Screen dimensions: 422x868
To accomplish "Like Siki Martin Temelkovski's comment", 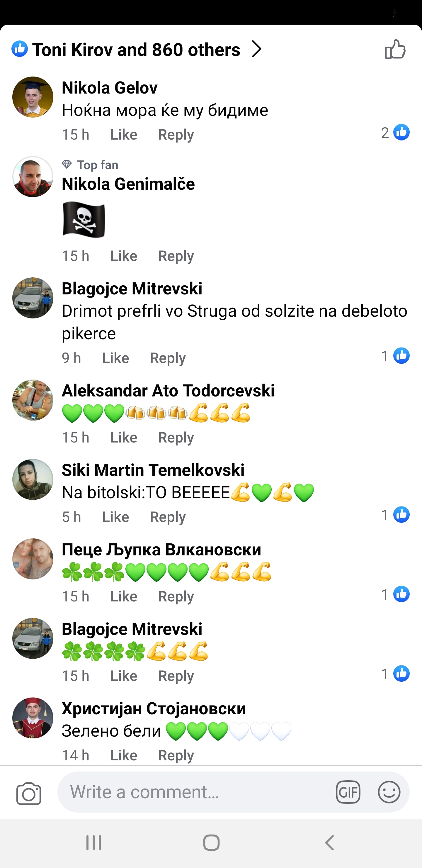I will [x=115, y=517].
